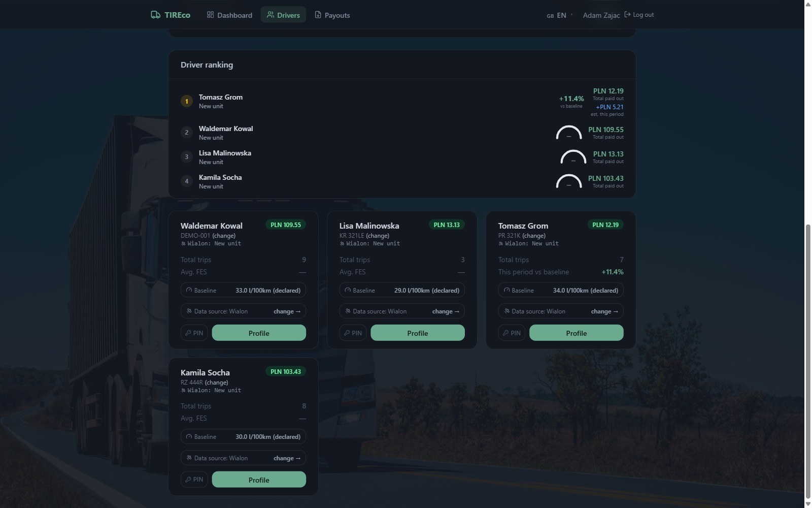Image resolution: width=812 pixels, height=508 pixels.
Task: Change data source for Waldemar Kowal
Action: pos(287,311)
